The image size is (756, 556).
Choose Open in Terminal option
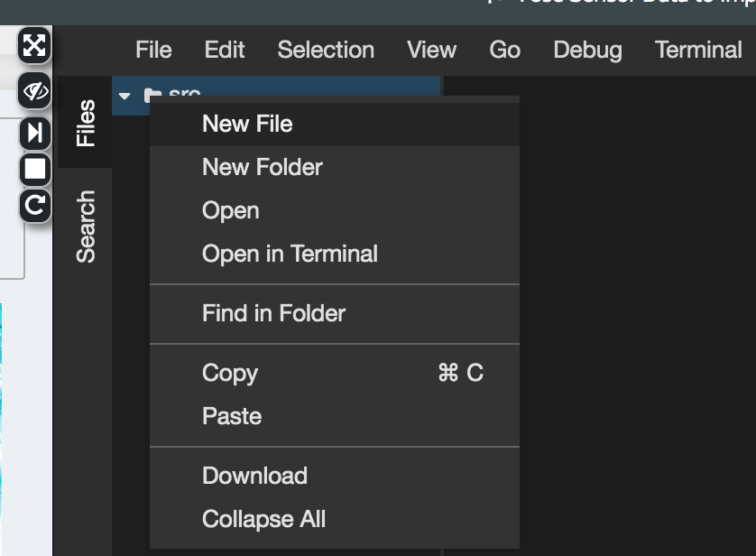290,254
